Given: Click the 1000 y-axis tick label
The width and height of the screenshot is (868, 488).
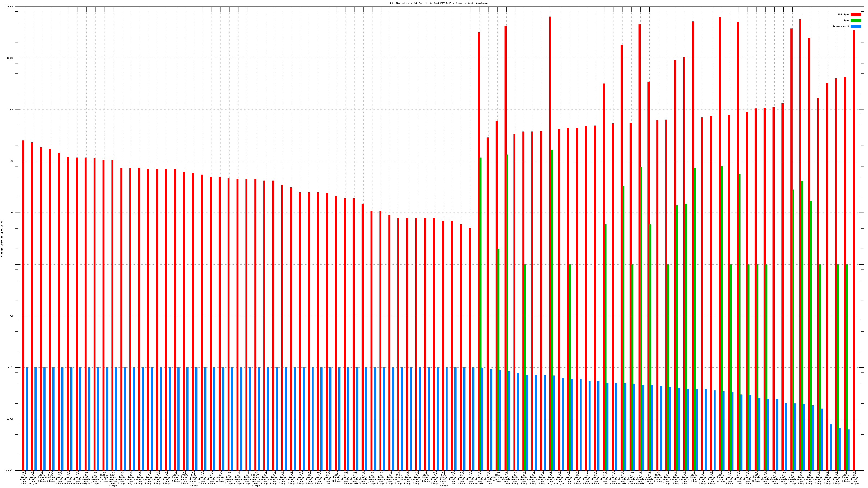Looking at the screenshot, I should [11, 110].
